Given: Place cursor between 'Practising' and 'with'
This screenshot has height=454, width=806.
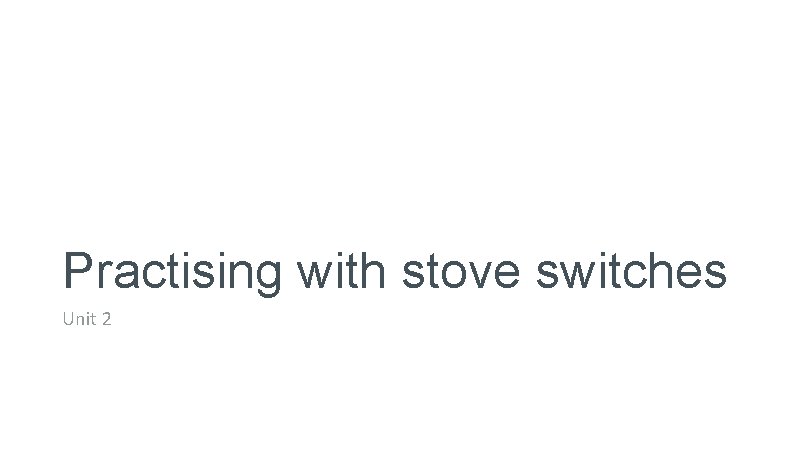Looking at the screenshot, I should click(x=290, y=270).
